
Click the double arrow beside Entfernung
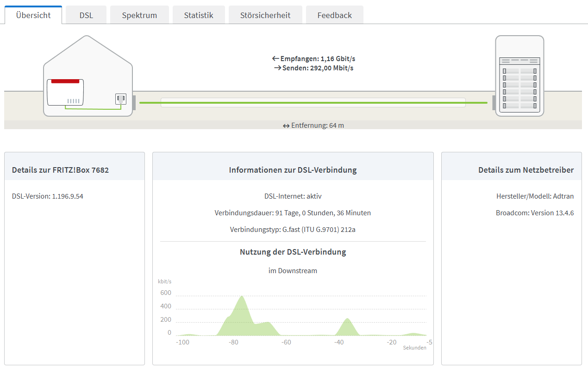pos(286,126)
